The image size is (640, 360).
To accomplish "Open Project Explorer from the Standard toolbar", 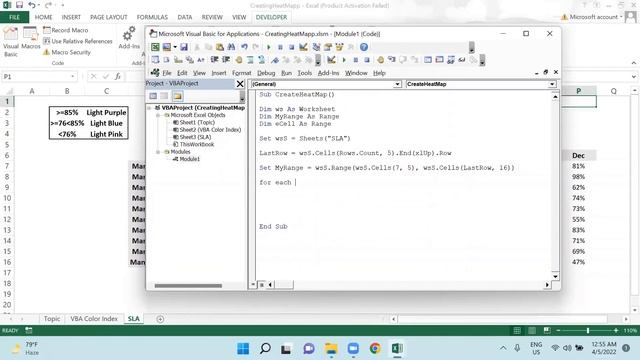I will click(x=316, y=47).
